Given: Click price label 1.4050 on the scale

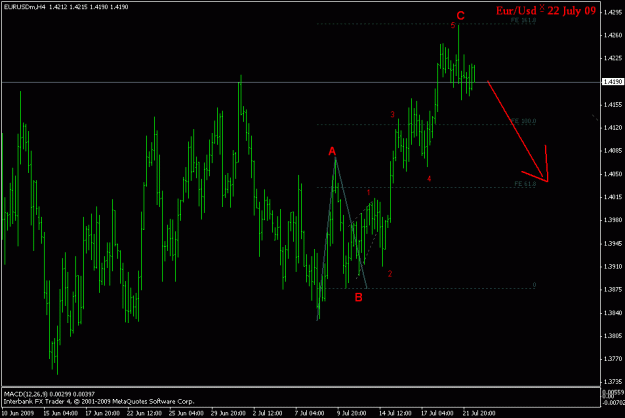Looking at the screenshot, I should click(613, 174).
